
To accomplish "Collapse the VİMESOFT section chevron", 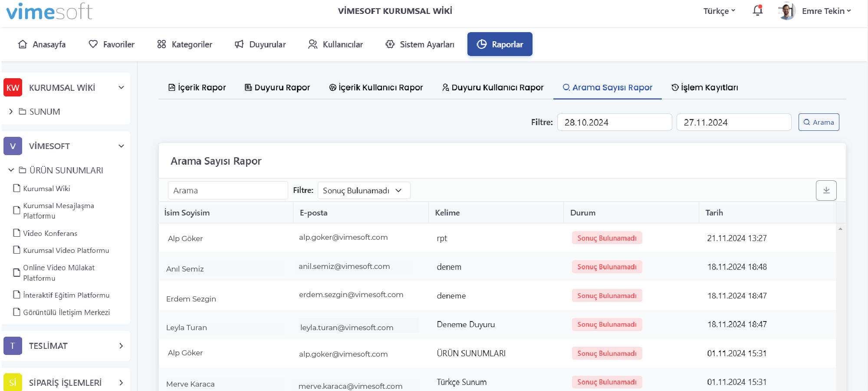I will (x=122, y=146).
